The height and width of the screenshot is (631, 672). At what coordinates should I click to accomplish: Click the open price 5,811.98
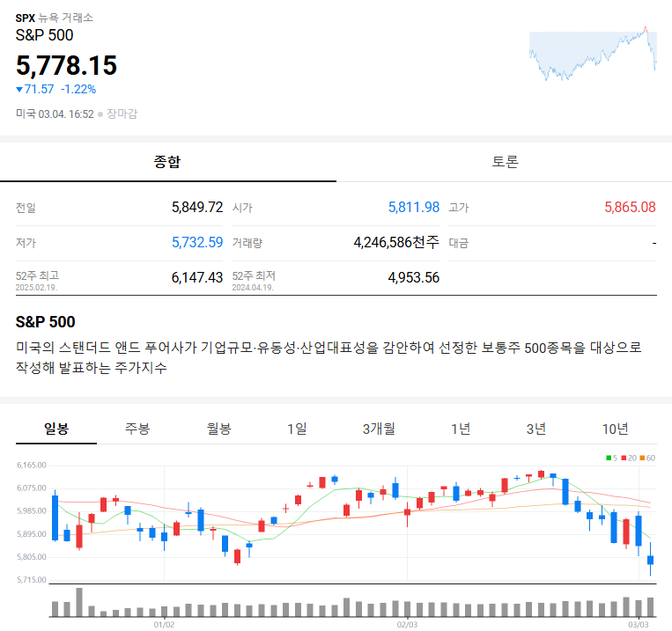[414, 208]
